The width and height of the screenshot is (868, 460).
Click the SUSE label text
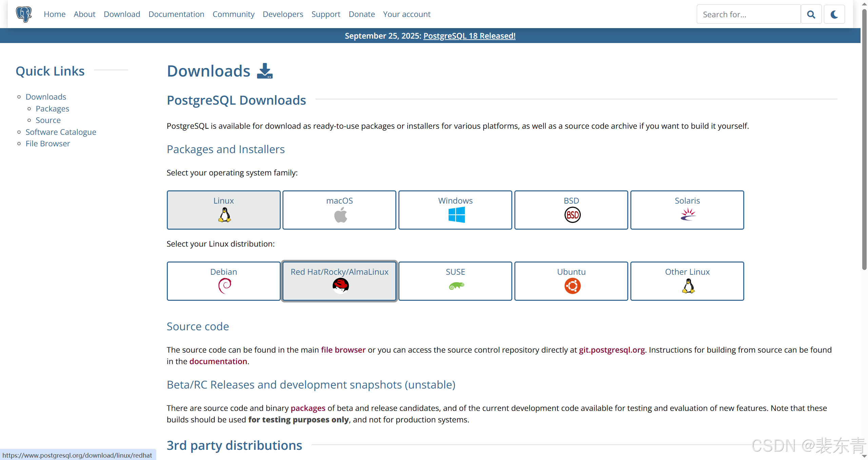(x=455, y=272)
